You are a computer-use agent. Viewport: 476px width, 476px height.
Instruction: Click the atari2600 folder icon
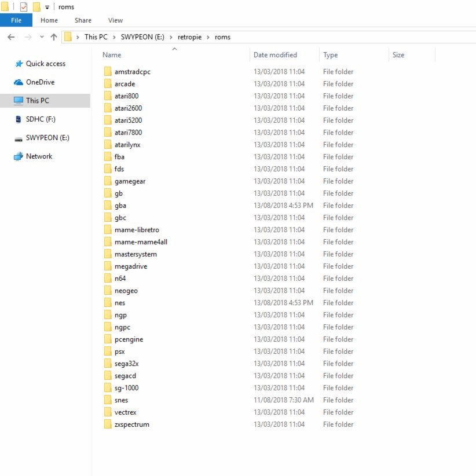pos(108,108)
